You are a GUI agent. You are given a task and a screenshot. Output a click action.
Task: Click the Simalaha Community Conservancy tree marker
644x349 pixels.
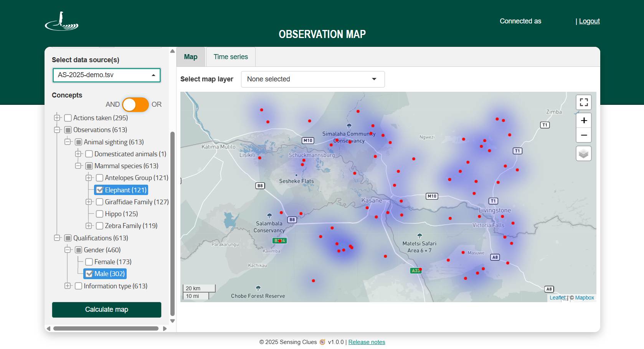click(349, 126)
